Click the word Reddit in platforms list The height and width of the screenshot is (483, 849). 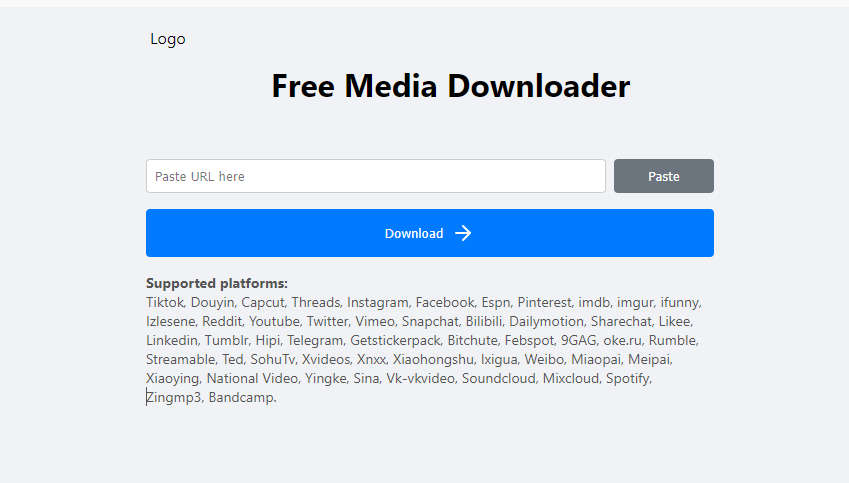coord(221,321)
